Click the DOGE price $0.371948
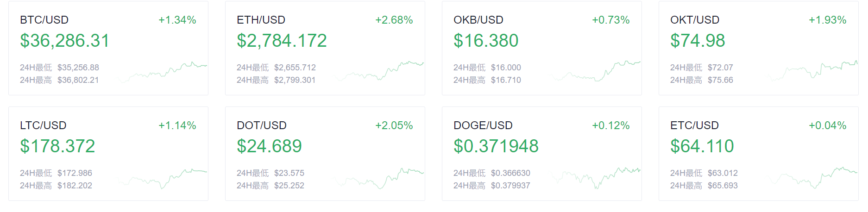The height and width of the screenshot is (212, 868). 496,146
